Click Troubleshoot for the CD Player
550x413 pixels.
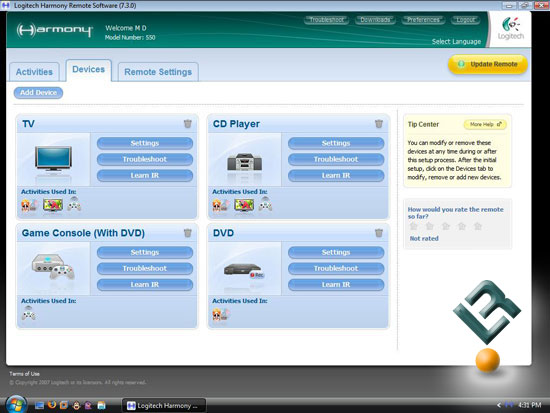pos(336,159)
